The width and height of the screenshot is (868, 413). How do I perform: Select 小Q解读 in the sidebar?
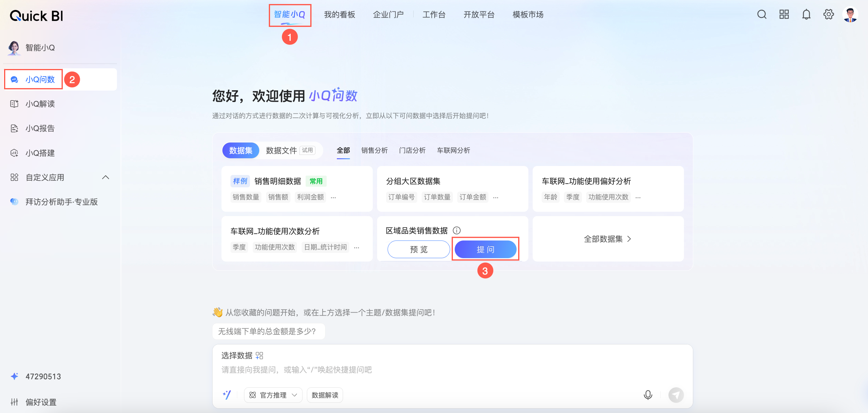pos(60,104)
